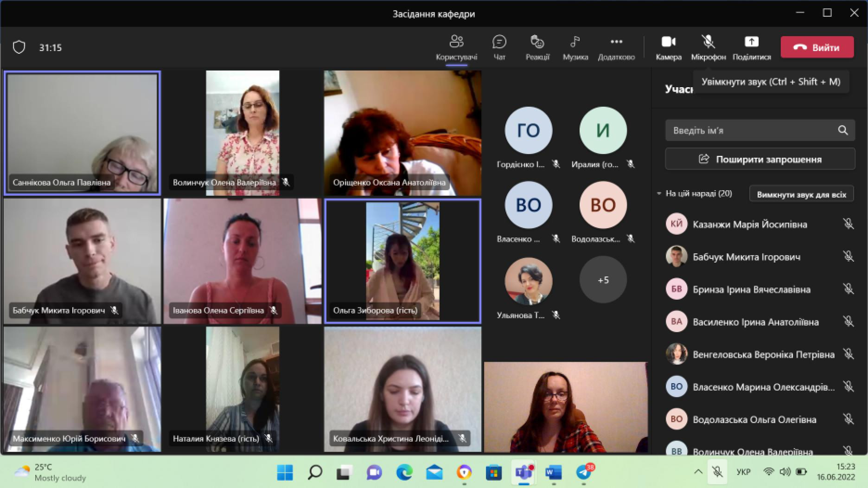Click the search magnifier in participants panel

843,130
